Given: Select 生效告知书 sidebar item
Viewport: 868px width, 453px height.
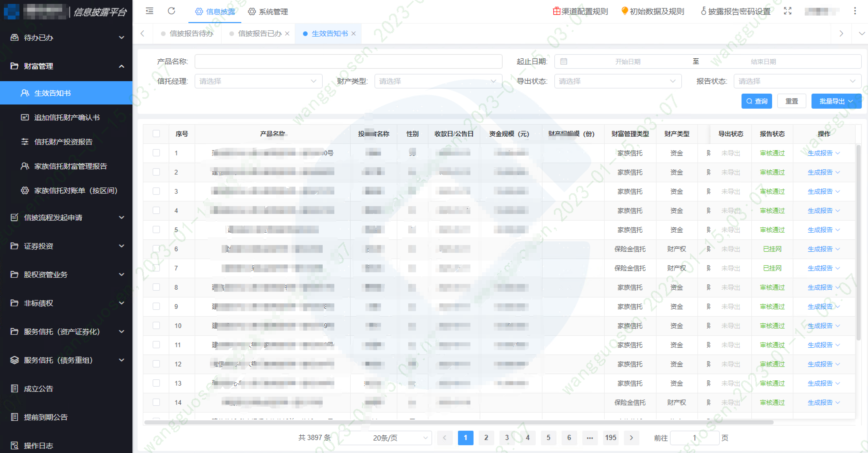Looking at the screenshot, I should 66,93.
